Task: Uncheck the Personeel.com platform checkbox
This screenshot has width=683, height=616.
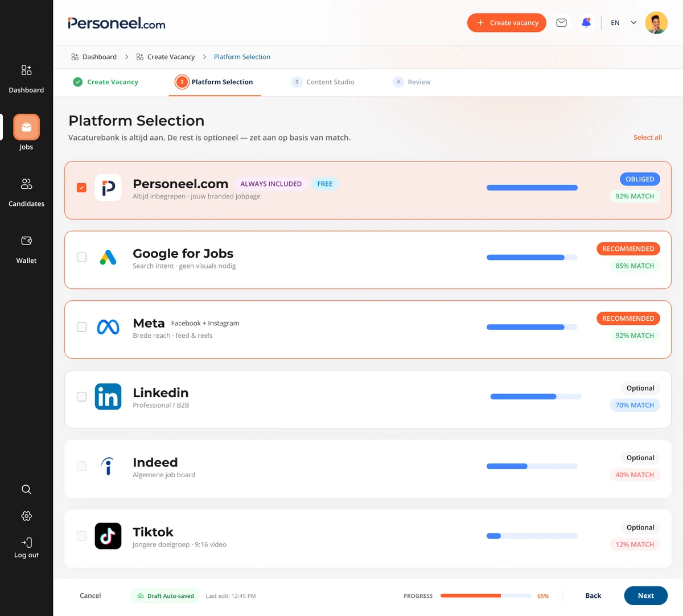Action: 81,188
